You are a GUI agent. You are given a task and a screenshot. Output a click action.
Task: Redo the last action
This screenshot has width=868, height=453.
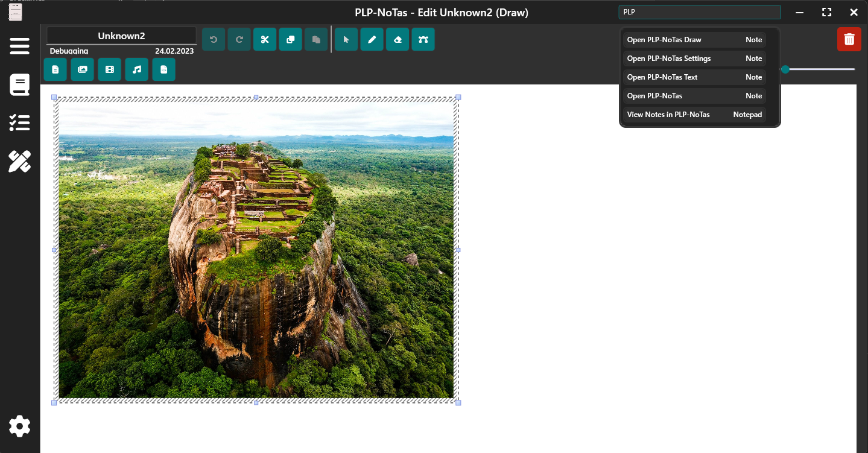pos(239,39)
